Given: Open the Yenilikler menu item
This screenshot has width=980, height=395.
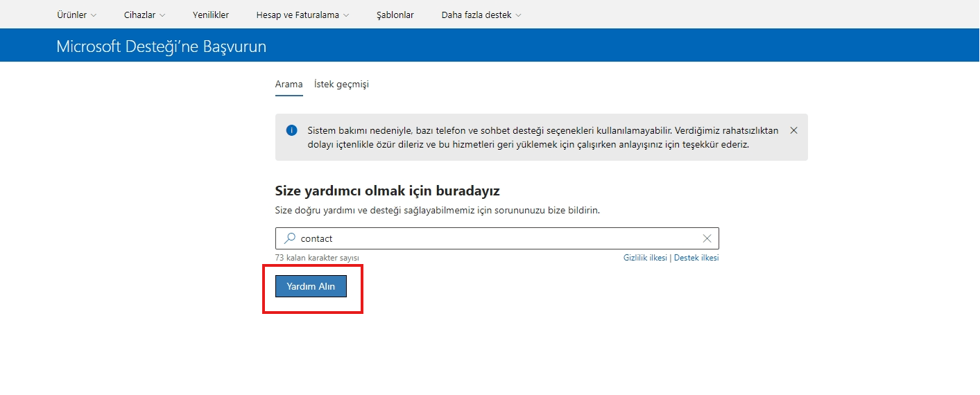Looking at the screenshot, I should (211, 15).
